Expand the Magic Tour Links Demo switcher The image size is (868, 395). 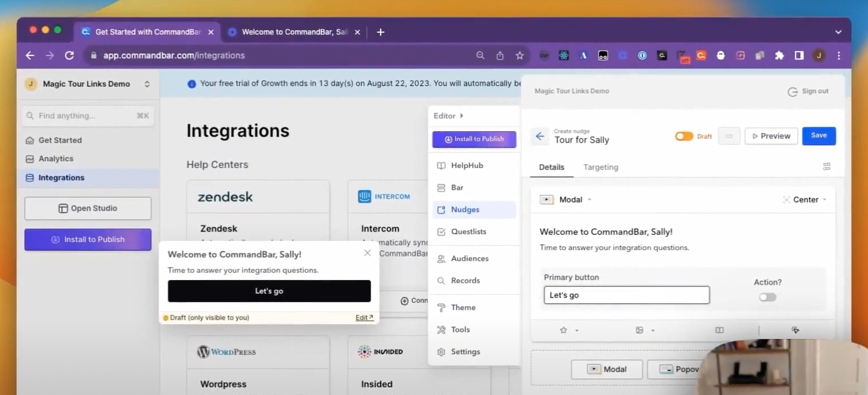[147, 84]
